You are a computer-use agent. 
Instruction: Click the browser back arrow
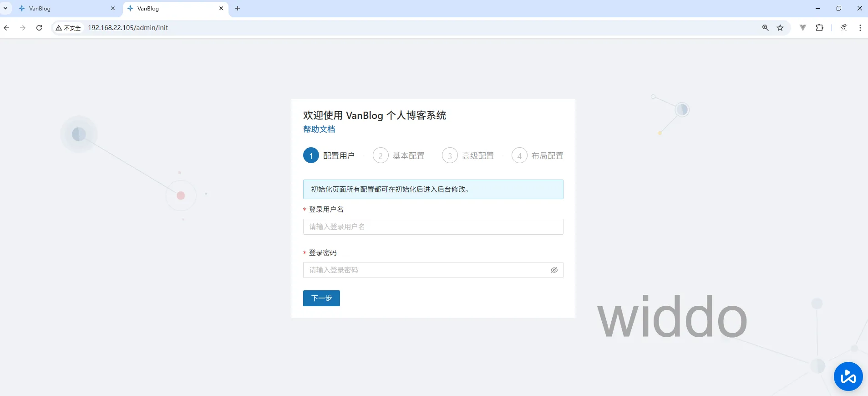[x=6, y=28]
